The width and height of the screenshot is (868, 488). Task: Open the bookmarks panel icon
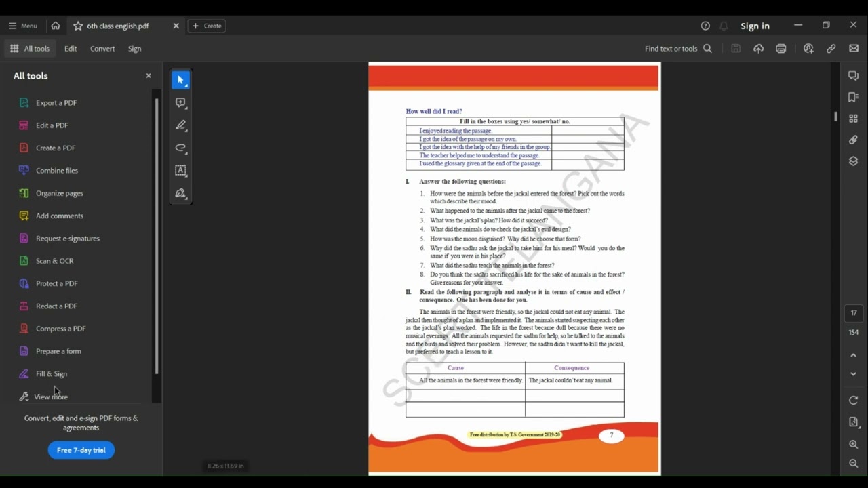pos(854,98)
